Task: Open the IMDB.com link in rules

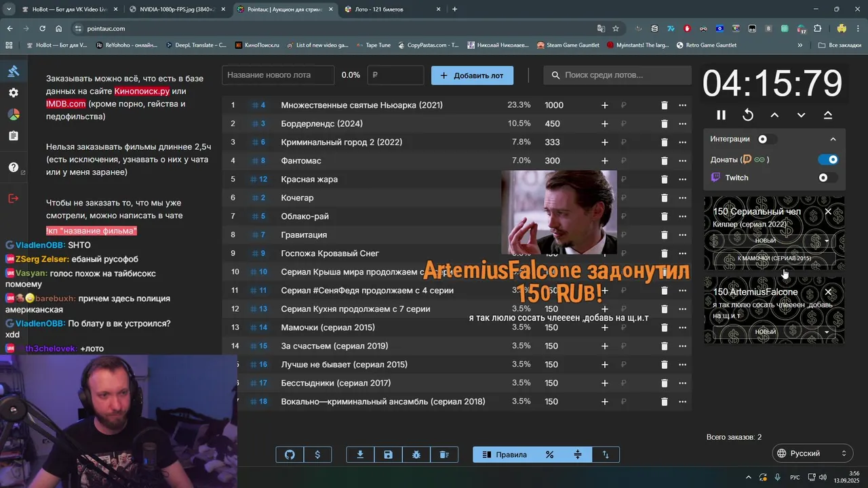Action: coord(66,104)
